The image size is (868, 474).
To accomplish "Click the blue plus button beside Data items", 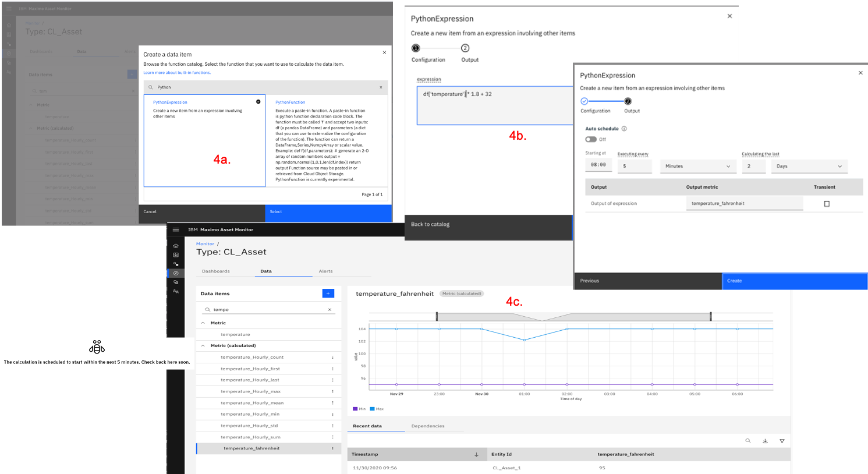I will [328, 293].
